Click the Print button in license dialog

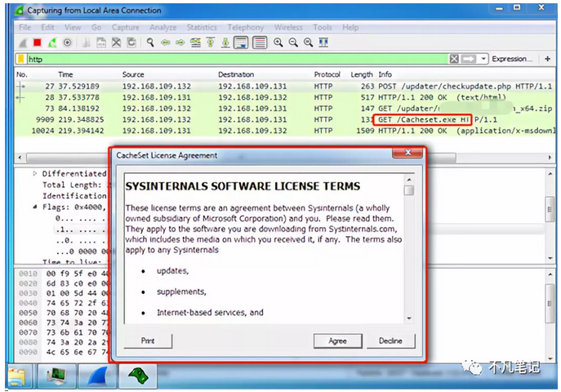[x=148, y=341]
